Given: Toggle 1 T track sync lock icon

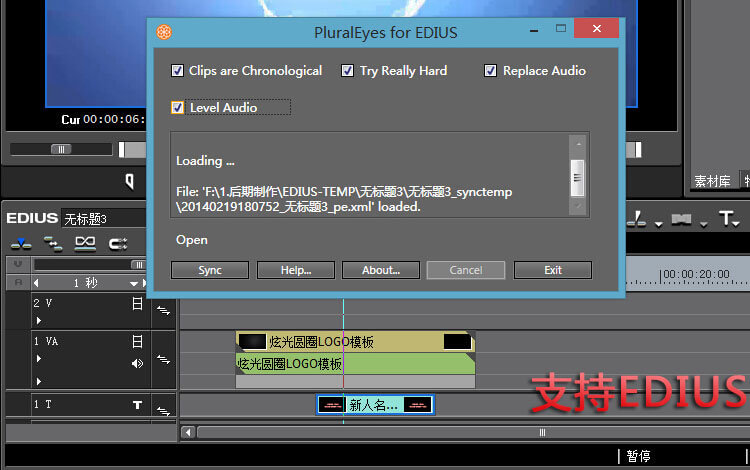Looking at the screenshot, I should pos(164,410).
